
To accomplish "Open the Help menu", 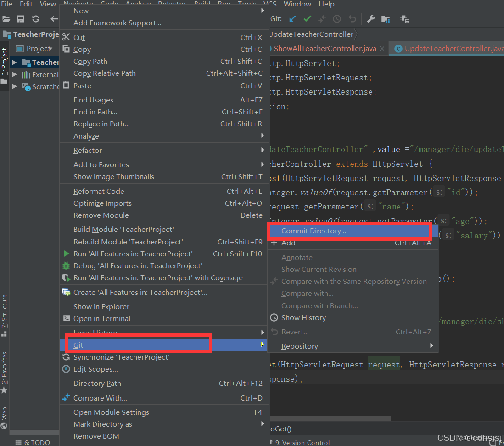I will [x=326, y=4].
